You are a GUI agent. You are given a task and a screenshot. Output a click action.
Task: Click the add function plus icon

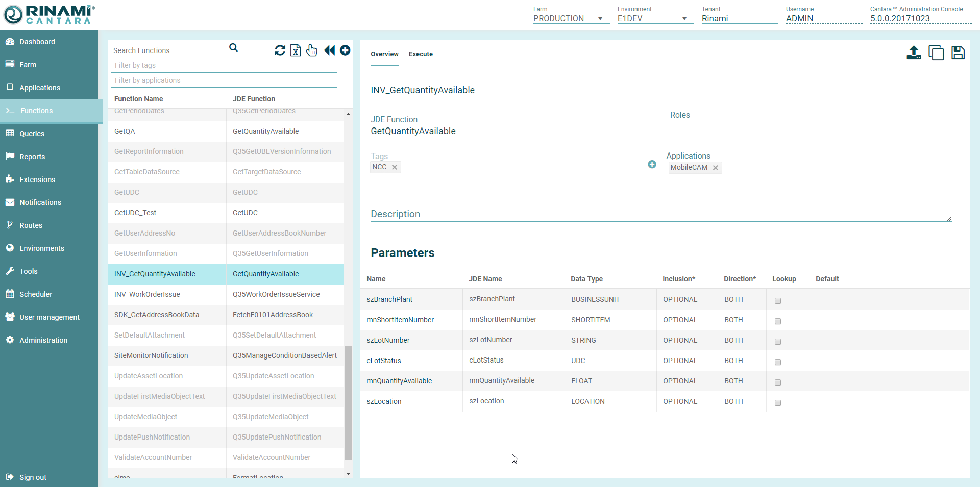tap(345, 50)
